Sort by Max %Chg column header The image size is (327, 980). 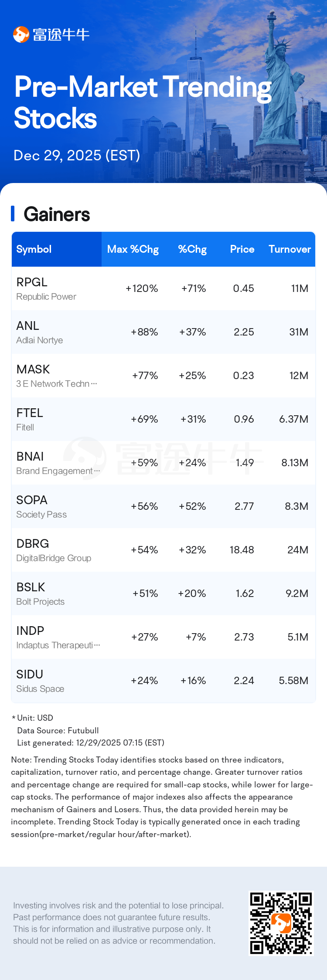pos(133,249)
